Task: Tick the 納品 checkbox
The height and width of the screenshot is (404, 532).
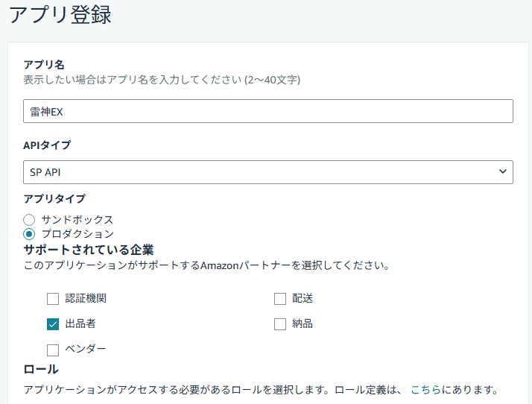Action: pos(280,324)
